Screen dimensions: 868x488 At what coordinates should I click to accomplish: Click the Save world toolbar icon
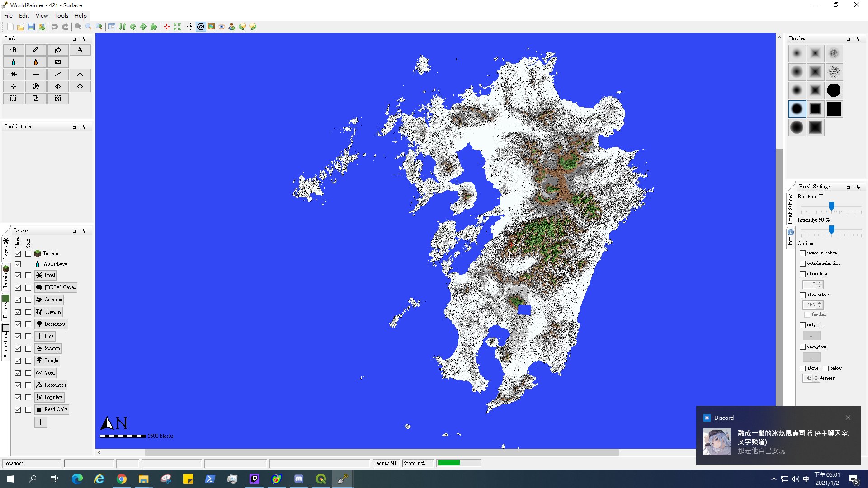click(x=31, y=27)
